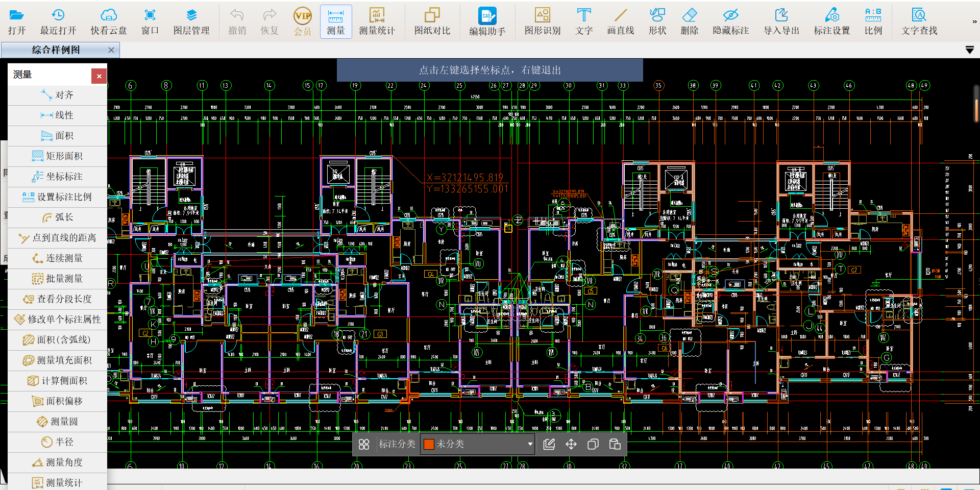Choose 测量圆 circle measure

[x=57, y=422]
